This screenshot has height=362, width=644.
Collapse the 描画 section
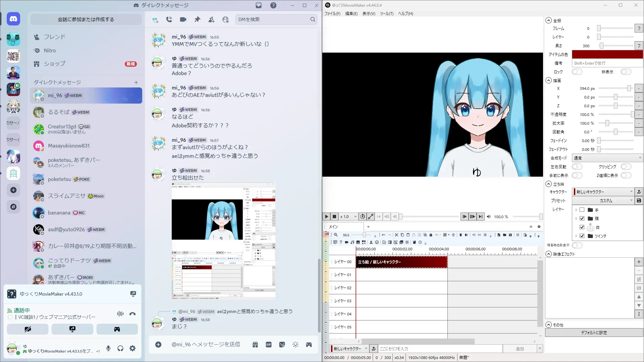pos(549,80)
